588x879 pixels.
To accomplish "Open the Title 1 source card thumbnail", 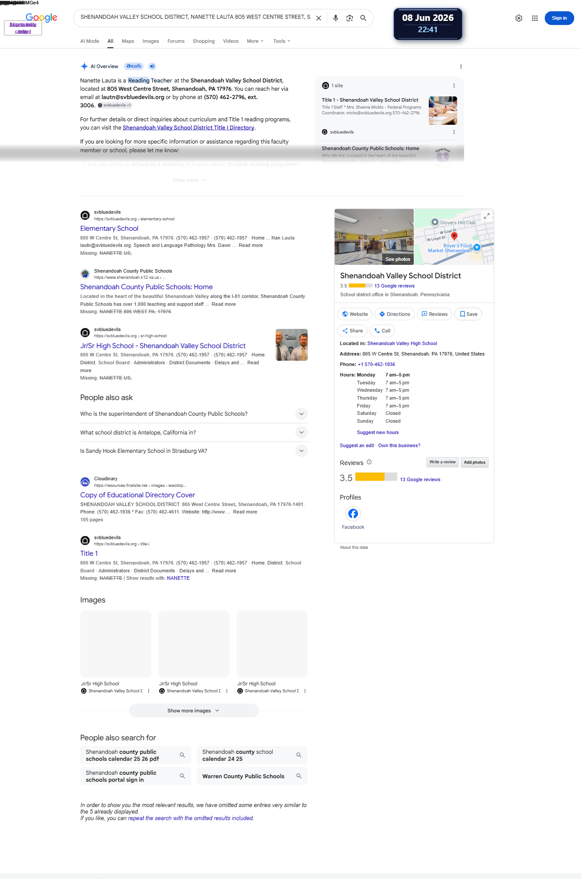I will click(443, 111).
